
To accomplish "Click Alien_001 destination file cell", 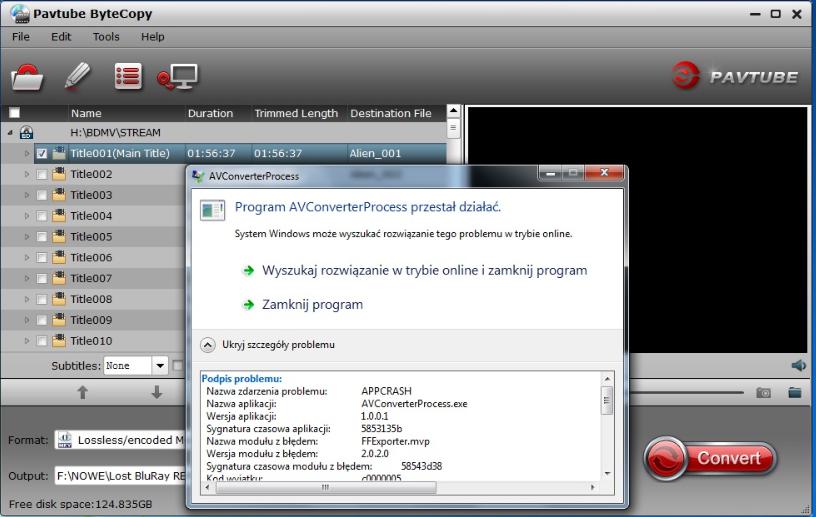I will point(375,154).
